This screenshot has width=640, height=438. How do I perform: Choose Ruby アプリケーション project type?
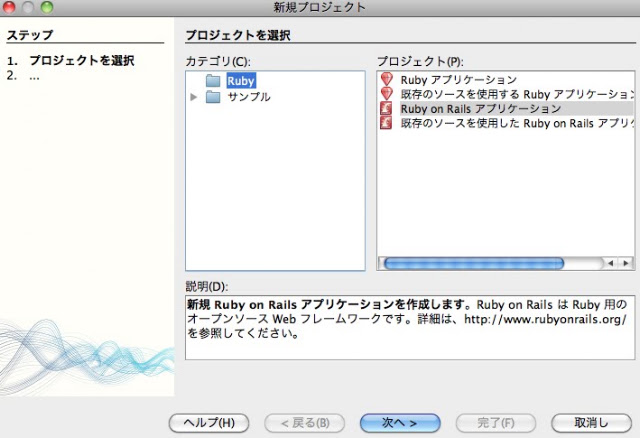[459, 80]
